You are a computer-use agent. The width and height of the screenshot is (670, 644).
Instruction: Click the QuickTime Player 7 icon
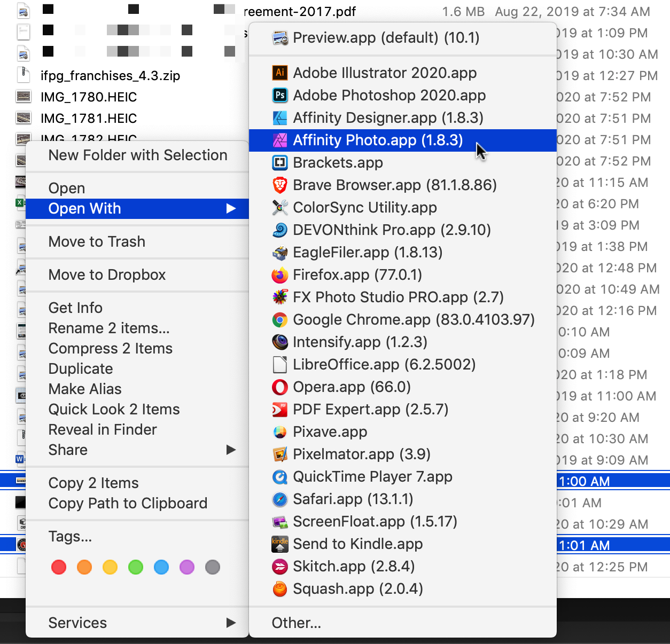(x=280, y=477)
